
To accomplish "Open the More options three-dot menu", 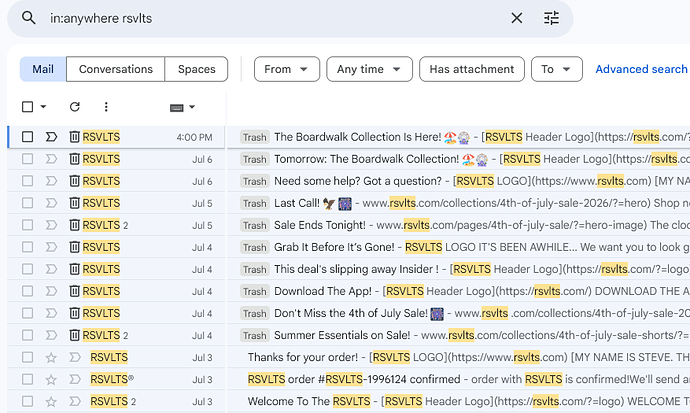I will click(106, 107).
